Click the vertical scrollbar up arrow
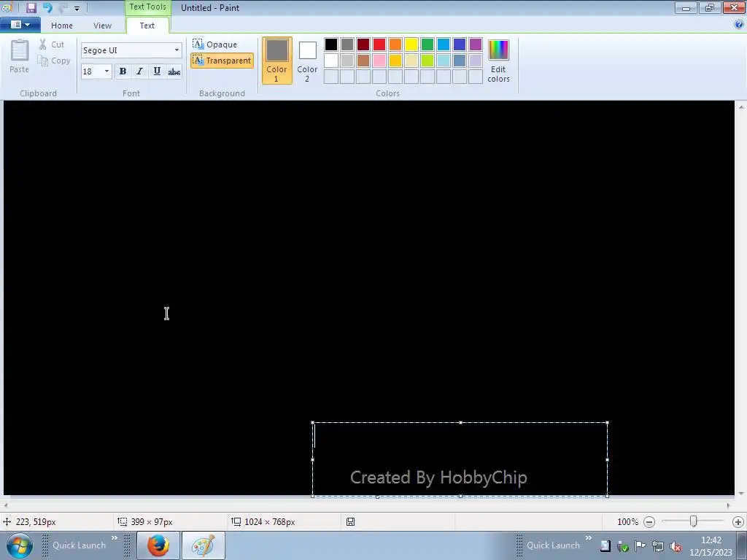The image size is (747, 560). coord(741,108)
